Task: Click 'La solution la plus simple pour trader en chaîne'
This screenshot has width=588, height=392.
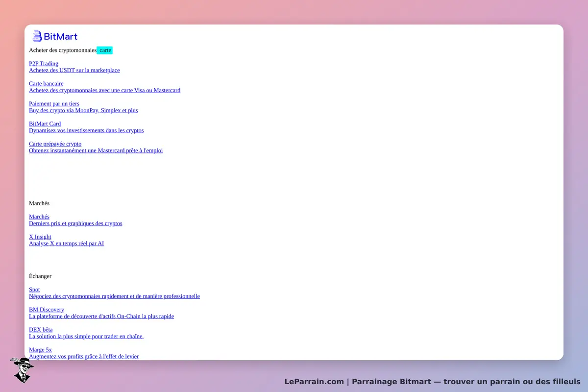Action: pyautogui.click(x=86, y=337)
